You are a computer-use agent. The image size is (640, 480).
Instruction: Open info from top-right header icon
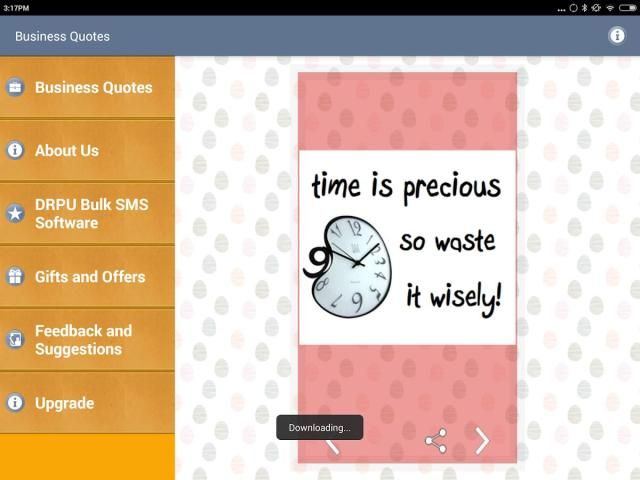click(617, 36)
